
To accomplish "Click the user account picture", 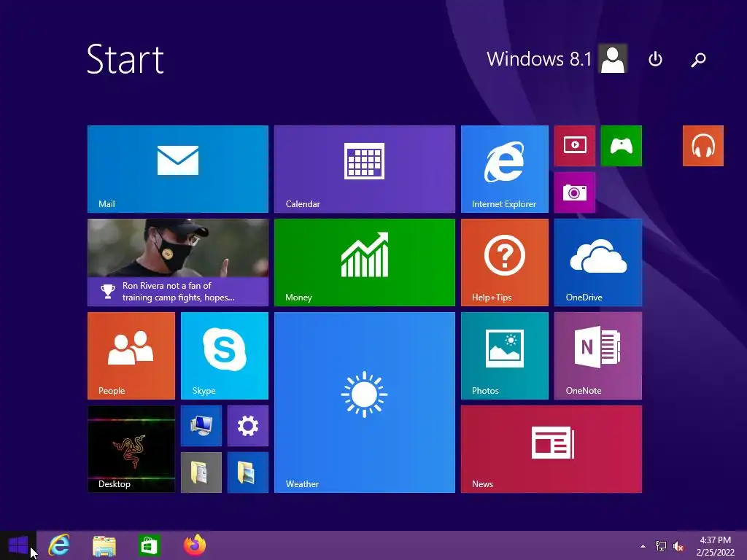I will pyautogui.click(x=613, y=58).
